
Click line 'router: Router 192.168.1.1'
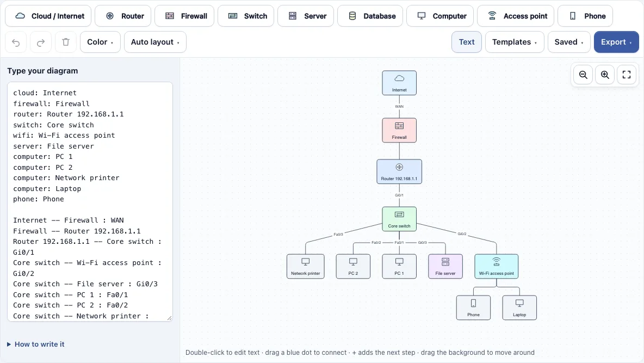(69, 114)
